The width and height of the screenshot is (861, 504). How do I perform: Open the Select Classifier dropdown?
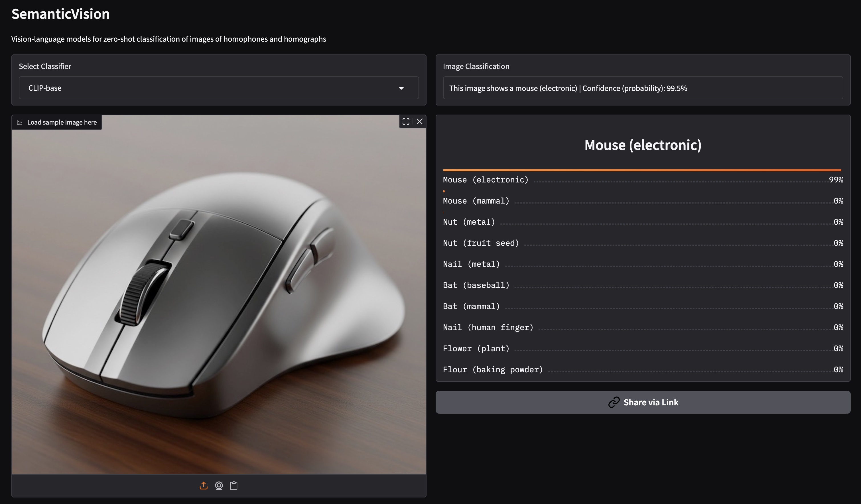219,88
